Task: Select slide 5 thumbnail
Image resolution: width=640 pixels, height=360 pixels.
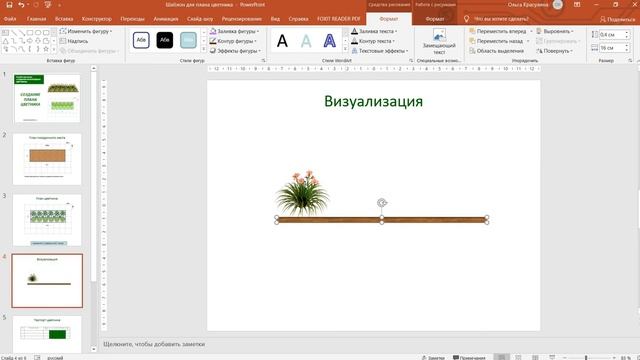Action: (x=47, y=334)
